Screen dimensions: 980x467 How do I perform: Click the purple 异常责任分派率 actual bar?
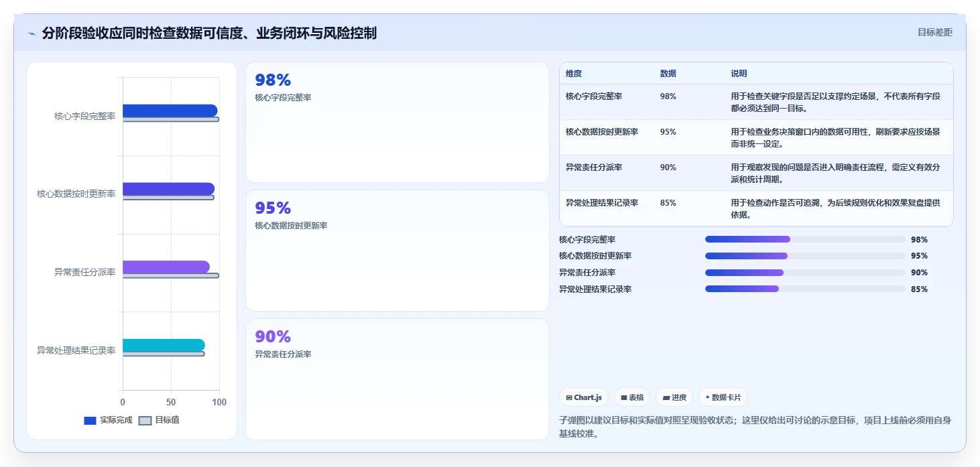tap(166, 267)
